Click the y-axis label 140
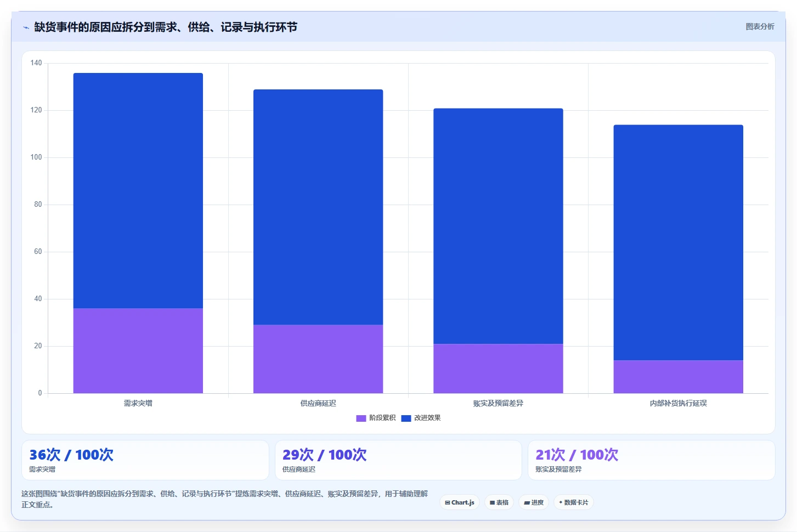 (x=36, y=63)
